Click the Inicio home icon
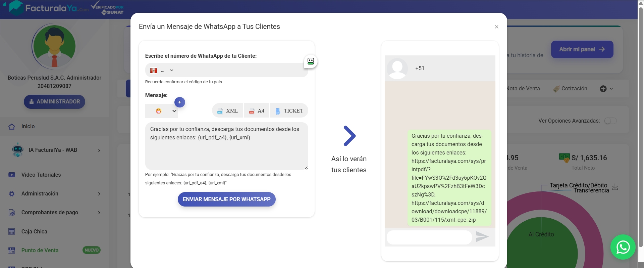This screenshot has width=644, height=268. (12, 127)
